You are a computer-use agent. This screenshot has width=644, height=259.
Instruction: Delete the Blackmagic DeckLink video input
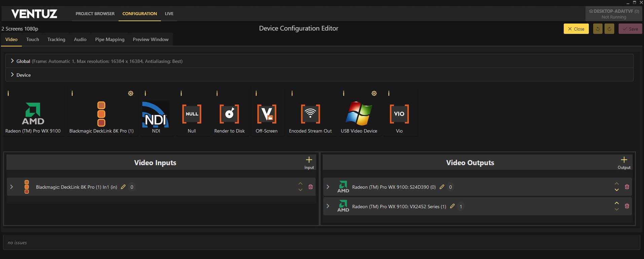[x=311, y=187]
